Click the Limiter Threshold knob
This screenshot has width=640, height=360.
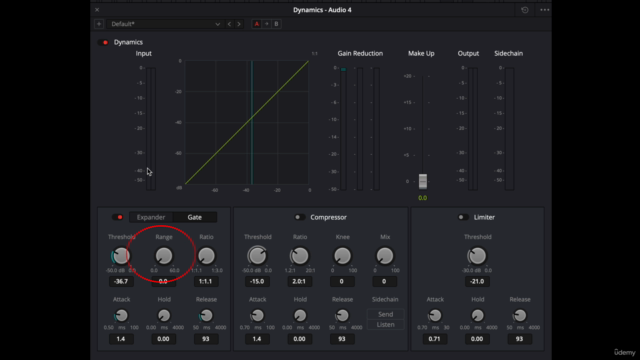click(477, 256)
